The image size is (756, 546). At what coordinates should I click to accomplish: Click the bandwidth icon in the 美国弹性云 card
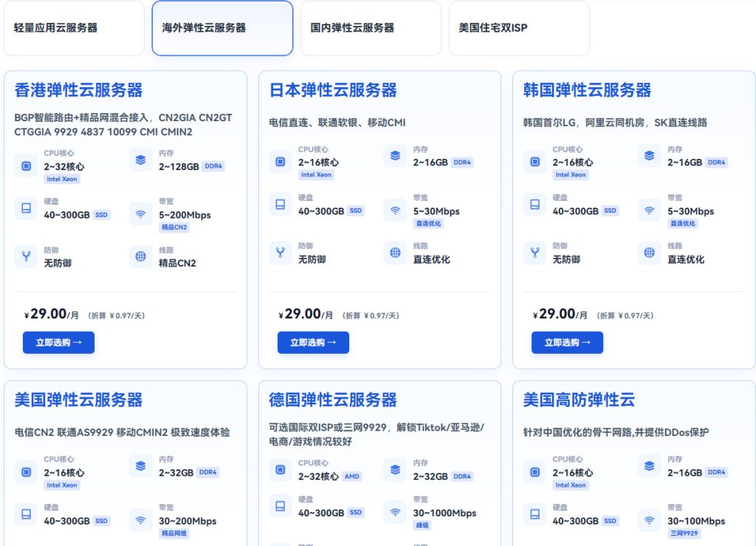tap(141, 520)
